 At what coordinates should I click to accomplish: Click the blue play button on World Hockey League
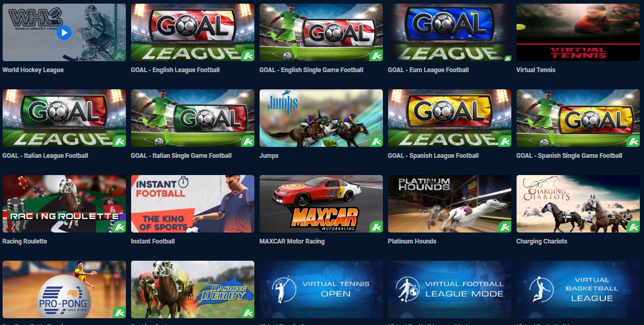coord(64,33)
